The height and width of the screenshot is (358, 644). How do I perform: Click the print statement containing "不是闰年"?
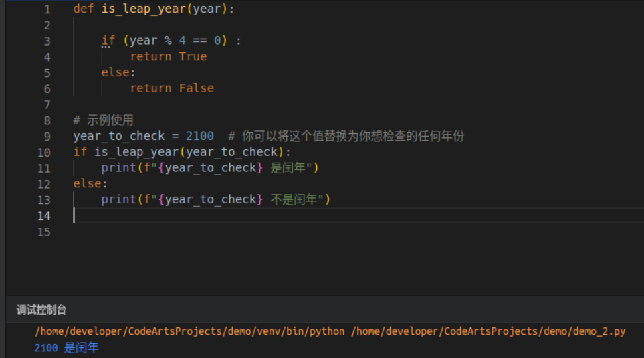tap(215, 199)
